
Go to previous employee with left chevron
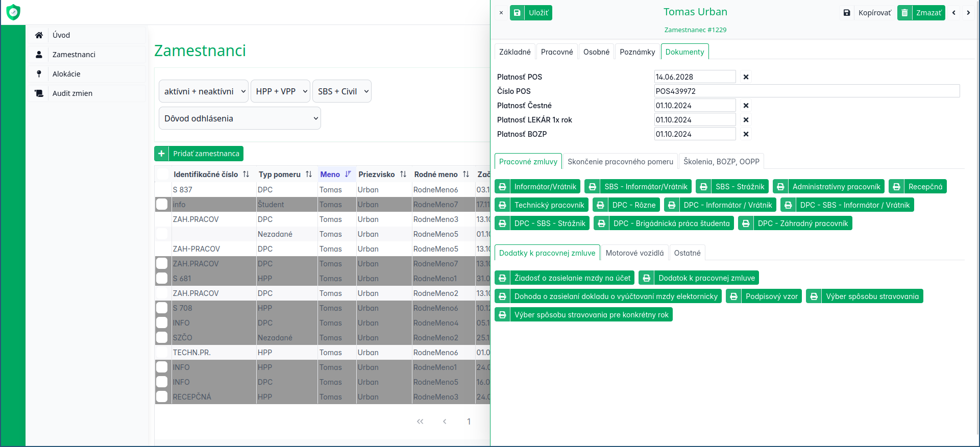coord(953,13)
